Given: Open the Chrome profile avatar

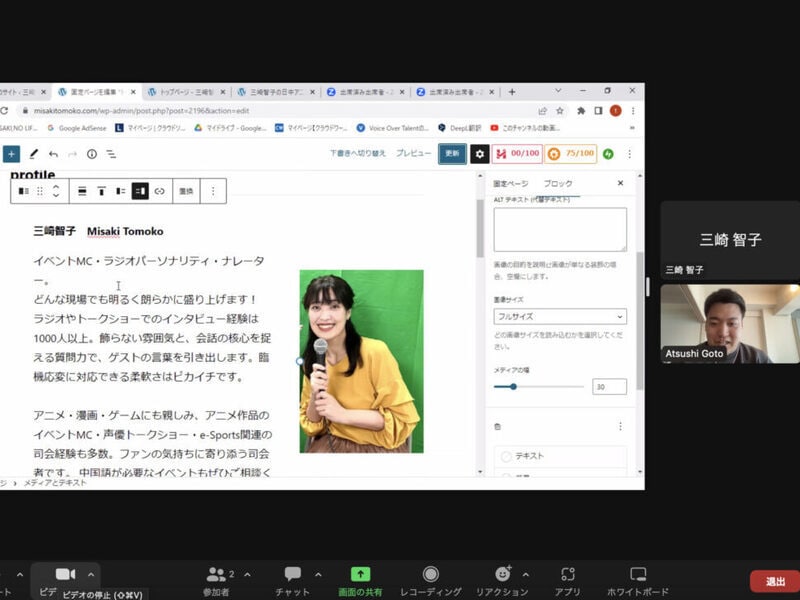Looking at the screenshot, I should tap(616, 111).
